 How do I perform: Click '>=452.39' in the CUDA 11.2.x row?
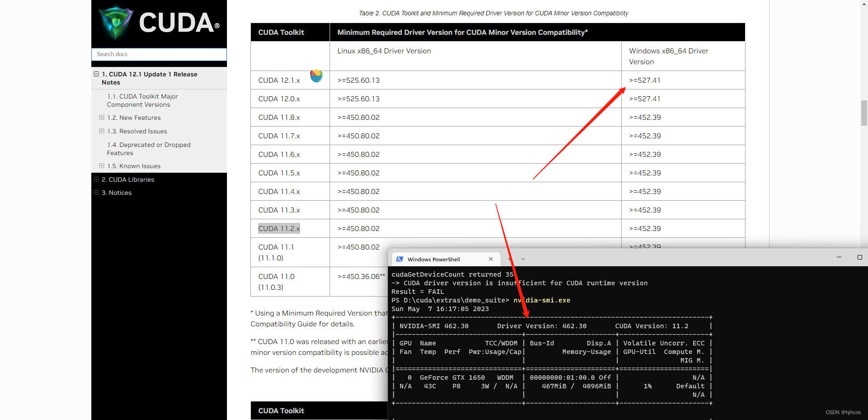point(645,228)
